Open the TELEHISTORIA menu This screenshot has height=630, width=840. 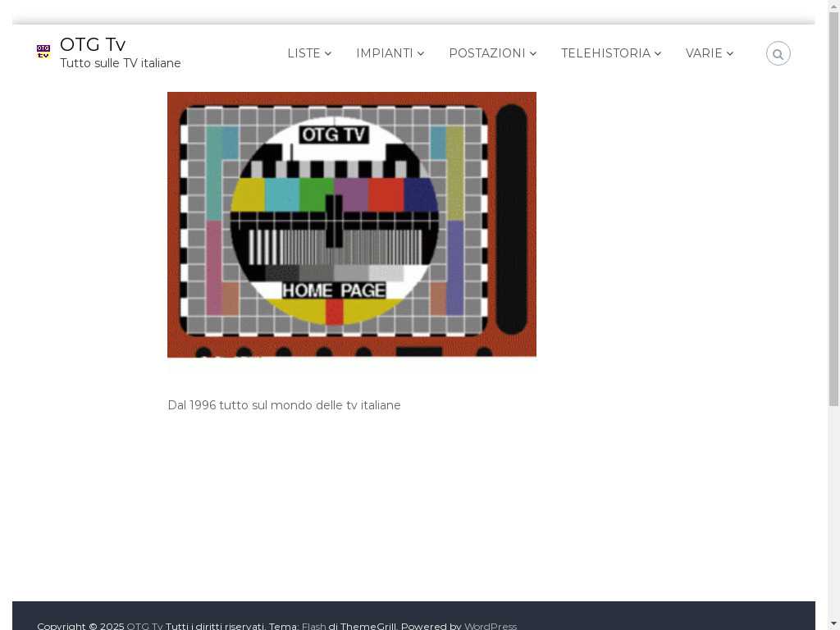[605, 53]
